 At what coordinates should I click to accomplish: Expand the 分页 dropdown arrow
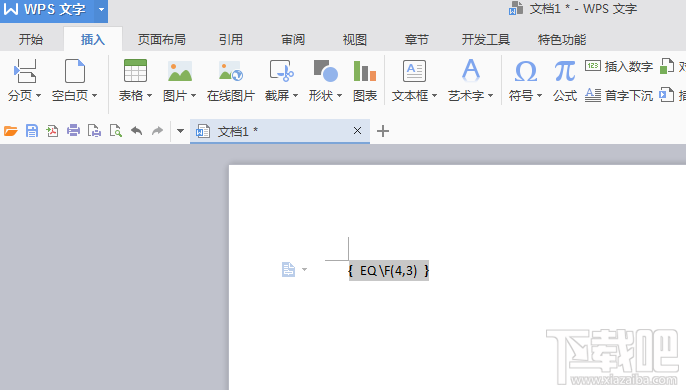pyautogui.click(x=38, y=95)
